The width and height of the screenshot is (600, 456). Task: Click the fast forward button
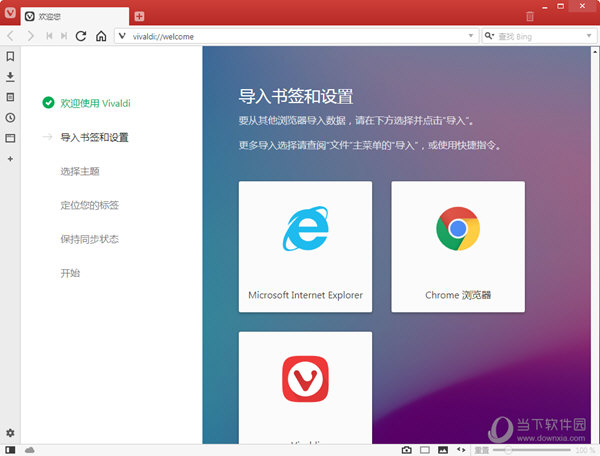click(64, 36)
